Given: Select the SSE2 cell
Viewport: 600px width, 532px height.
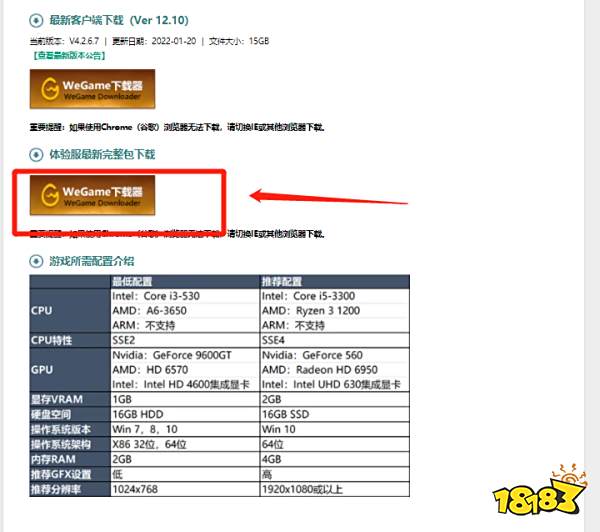Looking at the screenshot, I should point(185,340).
